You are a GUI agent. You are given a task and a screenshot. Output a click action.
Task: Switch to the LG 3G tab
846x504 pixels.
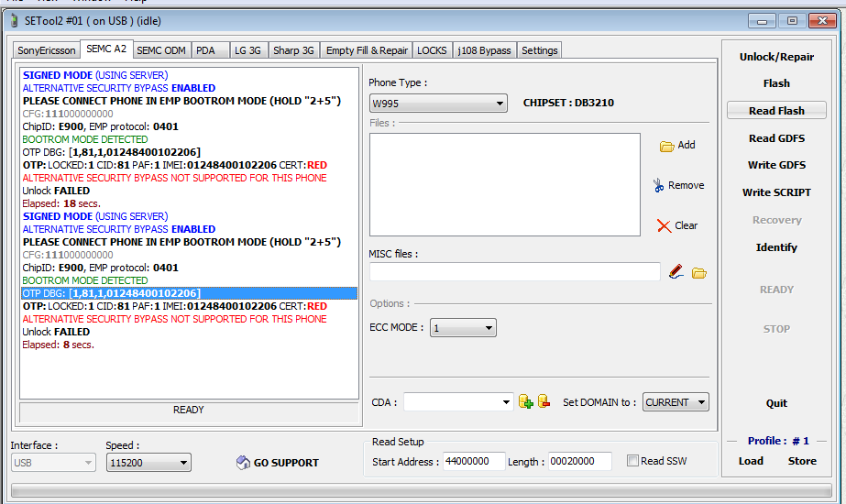pos(248,50)
